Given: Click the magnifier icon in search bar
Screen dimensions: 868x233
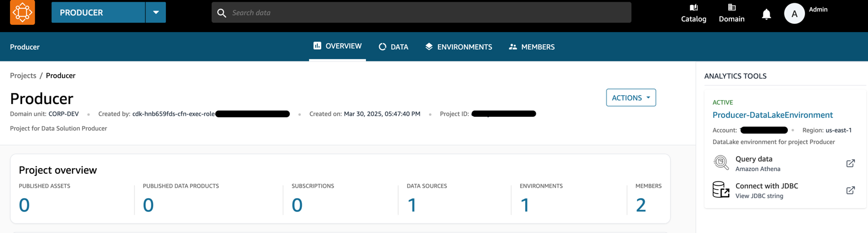Looking at the screenshot, I should [222, 13].
